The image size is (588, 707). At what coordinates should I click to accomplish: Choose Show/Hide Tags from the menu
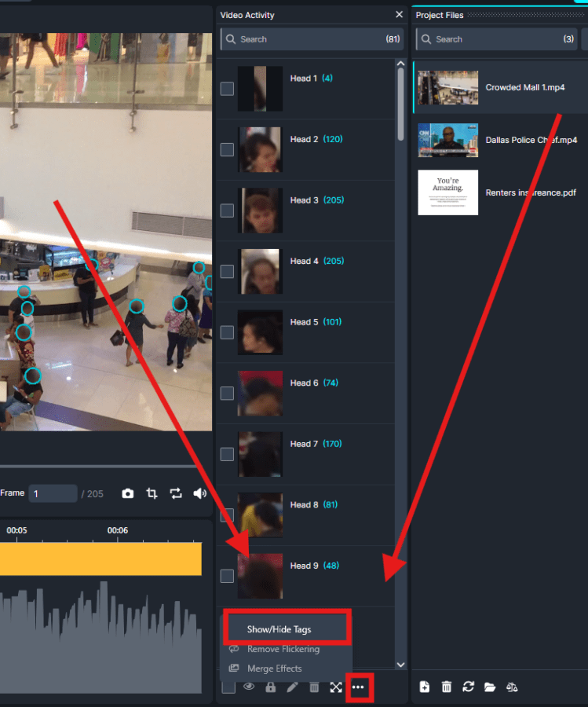[x=279, y=629]
